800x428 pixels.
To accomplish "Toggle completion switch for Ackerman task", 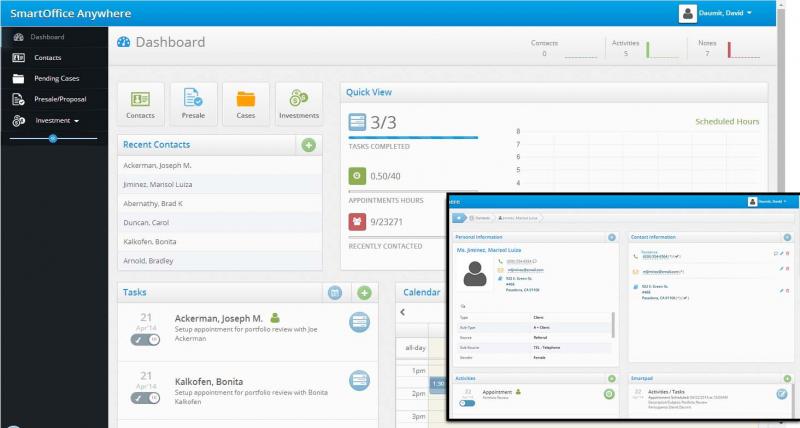I will point(145,340).
